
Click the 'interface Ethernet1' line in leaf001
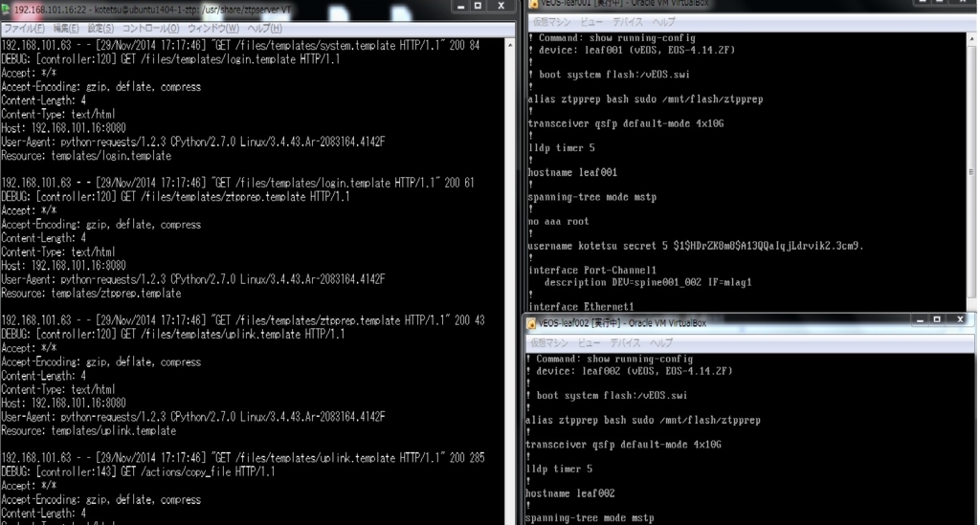[581, 307]
